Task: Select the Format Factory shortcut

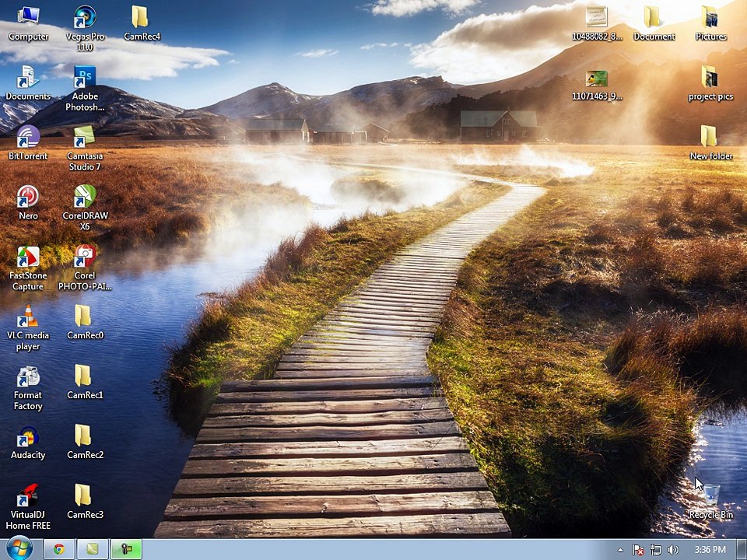Action: pos(28,387)
